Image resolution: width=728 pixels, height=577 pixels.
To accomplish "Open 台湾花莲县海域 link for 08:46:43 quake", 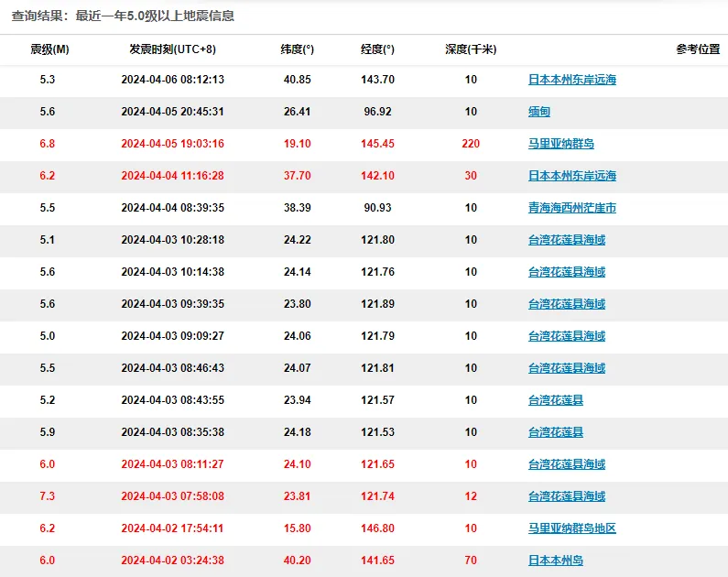I will point(567,367).
